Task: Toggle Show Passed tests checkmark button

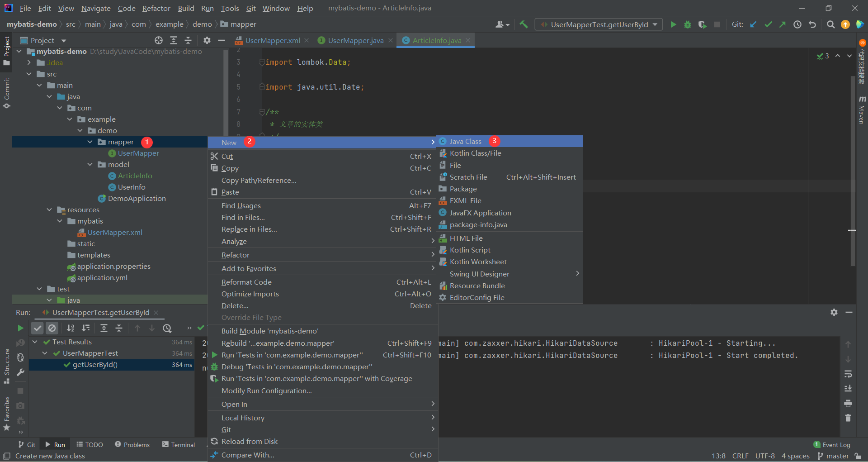Action: point(38,328)
